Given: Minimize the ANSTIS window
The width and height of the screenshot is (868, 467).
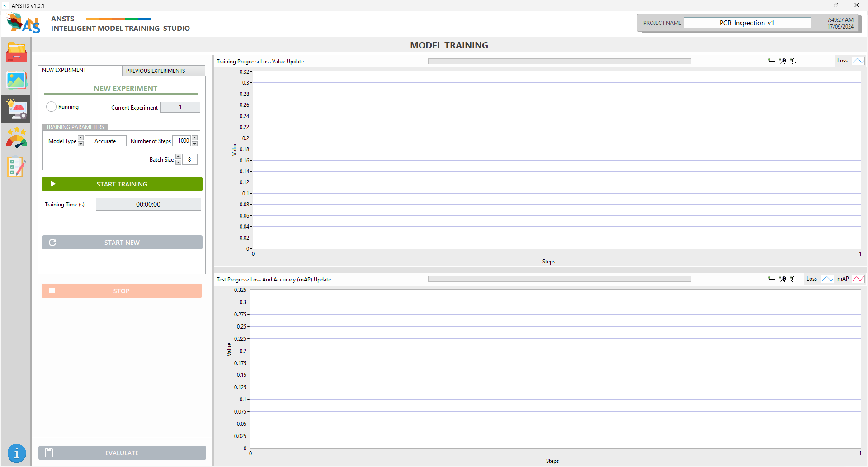Looking at the screenshot, I should pyautogui.click(x=816, y=5).
